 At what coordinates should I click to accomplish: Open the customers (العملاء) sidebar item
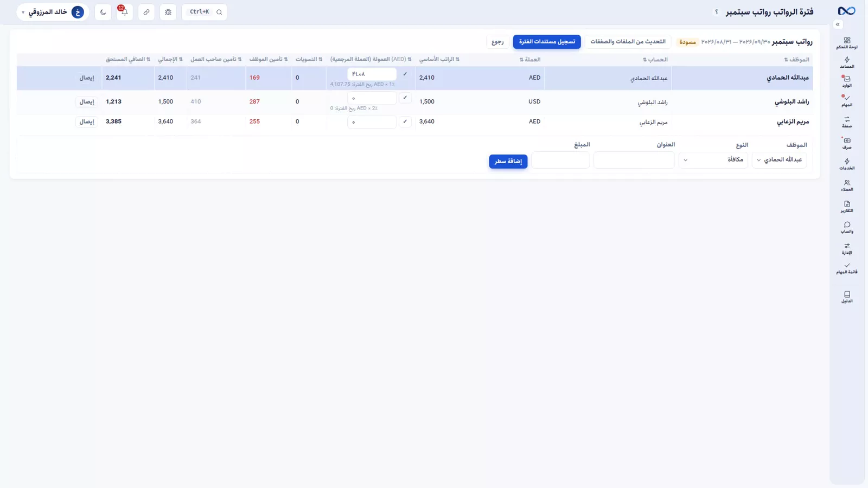(x=847, y=185)
